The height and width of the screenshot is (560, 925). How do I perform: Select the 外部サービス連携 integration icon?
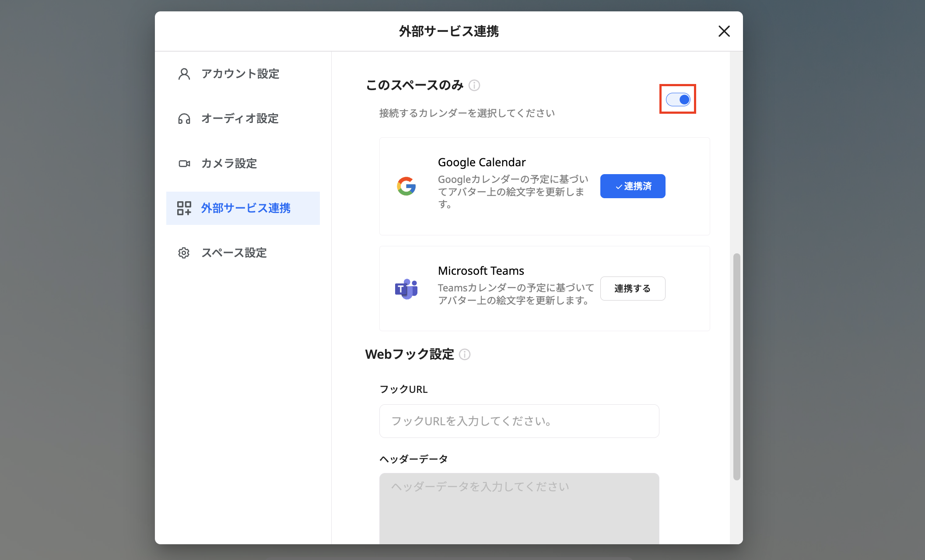tap(185, 208)
